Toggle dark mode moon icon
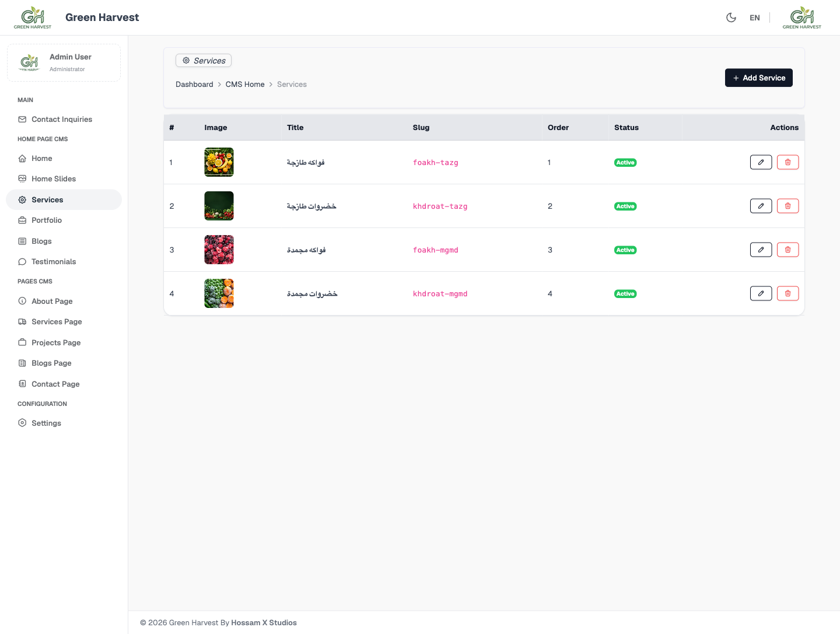Image resolution: width=840 pixels, height=634 pixels. point(731,17)
